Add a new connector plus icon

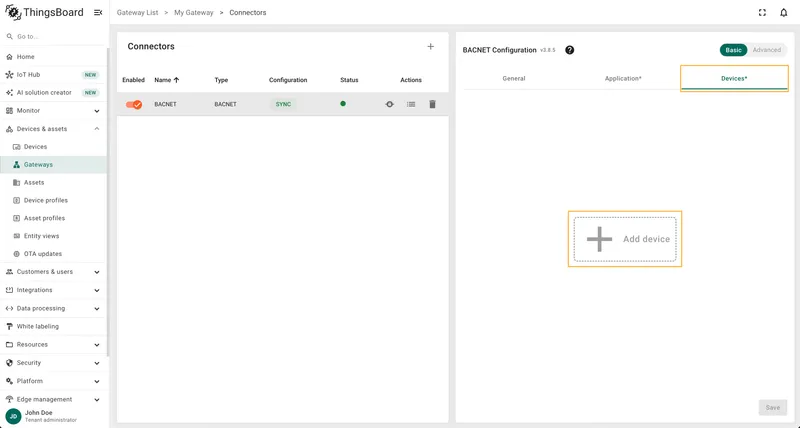[431, 46]
